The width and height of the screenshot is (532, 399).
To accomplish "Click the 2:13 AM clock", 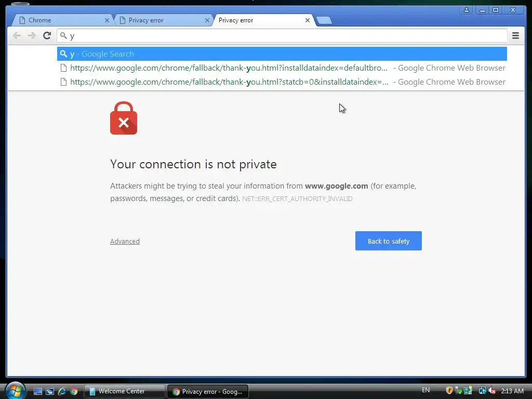I will (512, 391).
